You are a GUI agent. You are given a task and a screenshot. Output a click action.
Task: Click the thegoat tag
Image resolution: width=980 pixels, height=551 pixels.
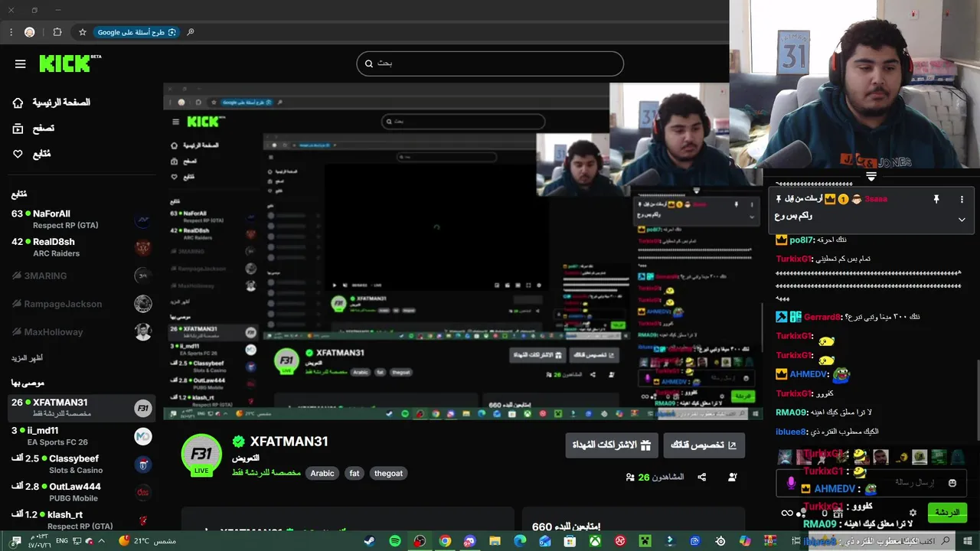(x=388, y=474)
